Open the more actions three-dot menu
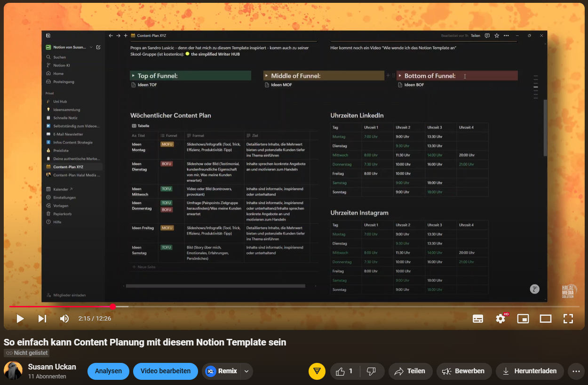 (x=576, y=371)
